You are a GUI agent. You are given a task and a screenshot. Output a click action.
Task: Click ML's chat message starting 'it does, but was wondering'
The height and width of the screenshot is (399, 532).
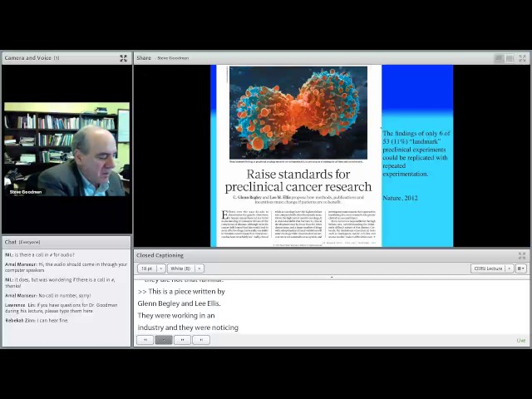[60, 283]
